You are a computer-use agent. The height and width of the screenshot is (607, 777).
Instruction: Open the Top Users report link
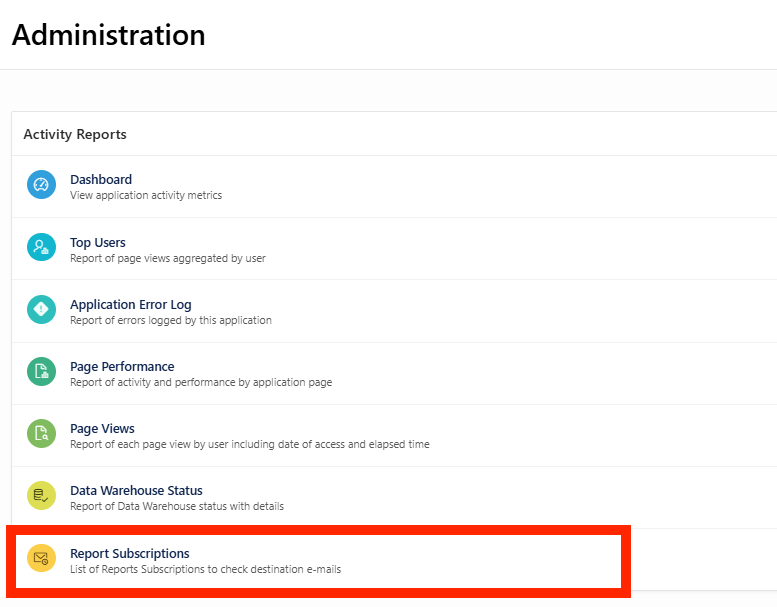tap(98, 242)
